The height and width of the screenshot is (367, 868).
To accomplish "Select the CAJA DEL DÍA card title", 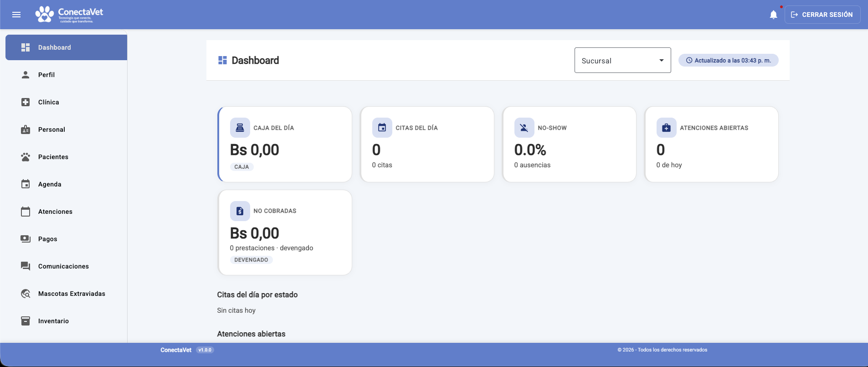I will click(273, 128).
